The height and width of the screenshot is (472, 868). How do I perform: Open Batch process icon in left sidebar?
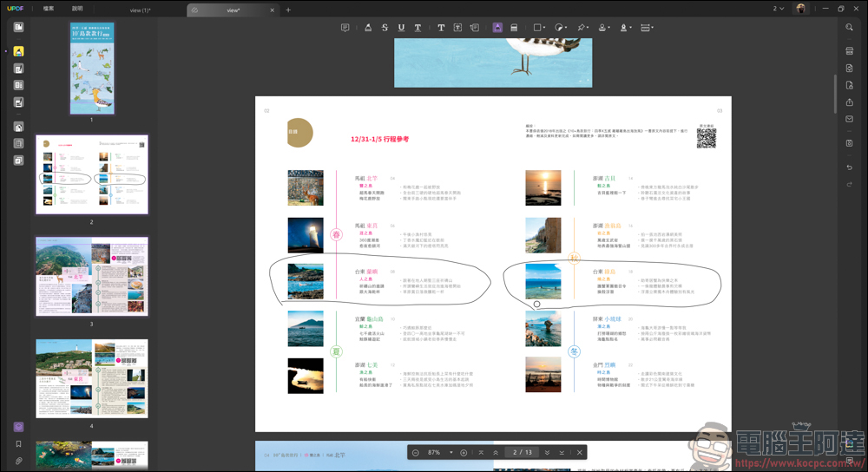point(18,161)
